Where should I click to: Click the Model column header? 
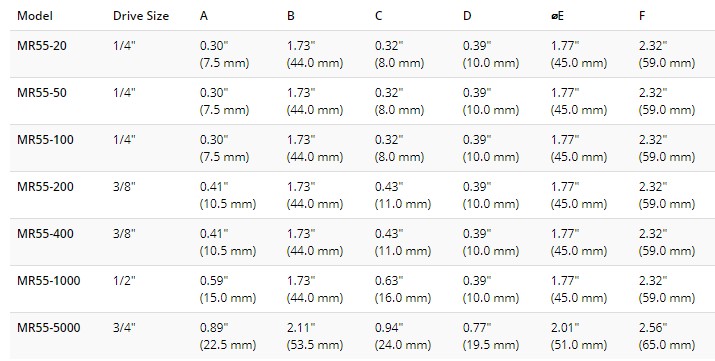(x=35, y=16)
